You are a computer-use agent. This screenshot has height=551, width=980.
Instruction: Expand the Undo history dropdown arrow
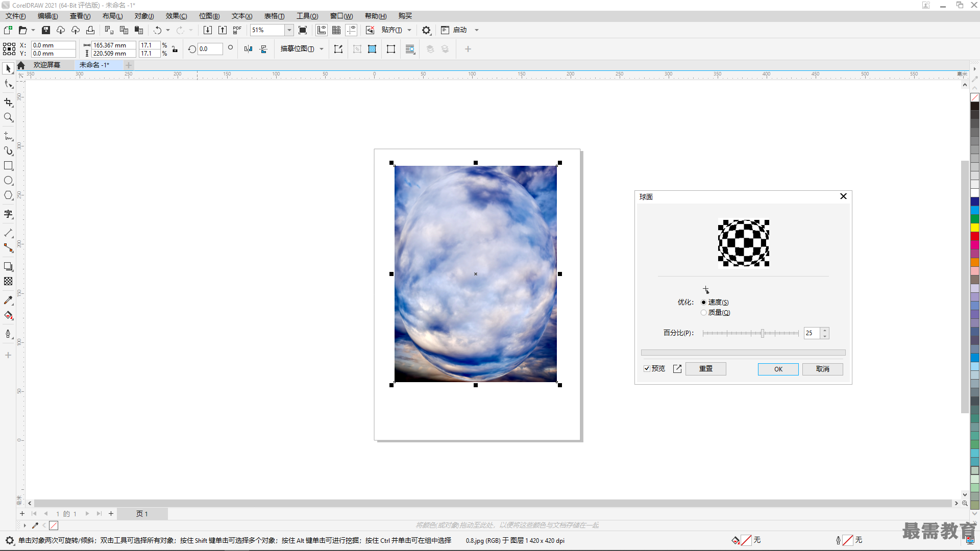(168, 30)
